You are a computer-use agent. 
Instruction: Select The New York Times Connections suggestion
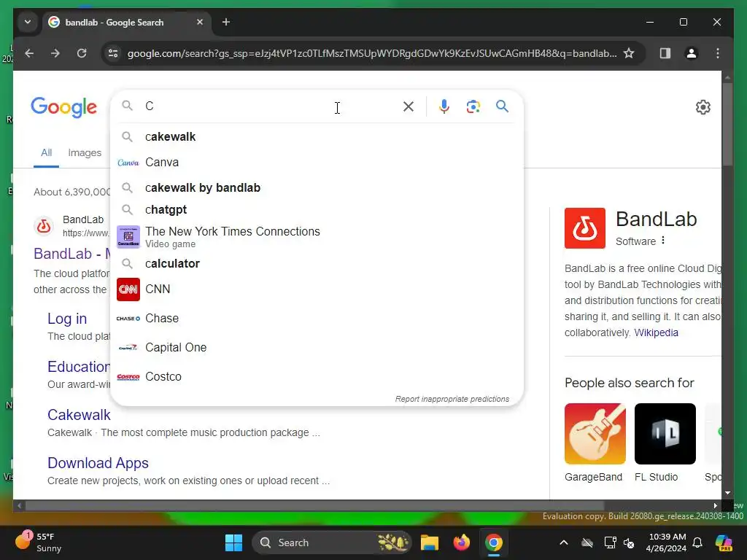pyautogui.click(x=317, y=237)
